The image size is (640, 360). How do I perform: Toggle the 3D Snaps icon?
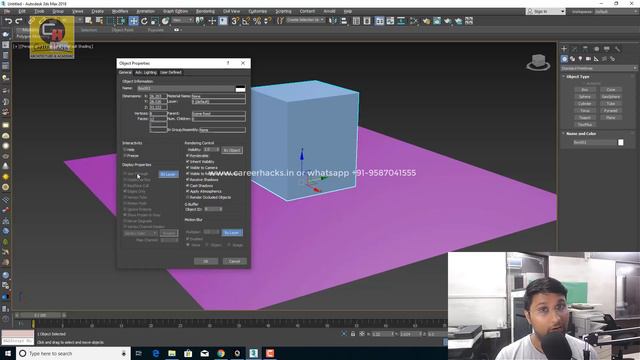(x=235, y=21)
